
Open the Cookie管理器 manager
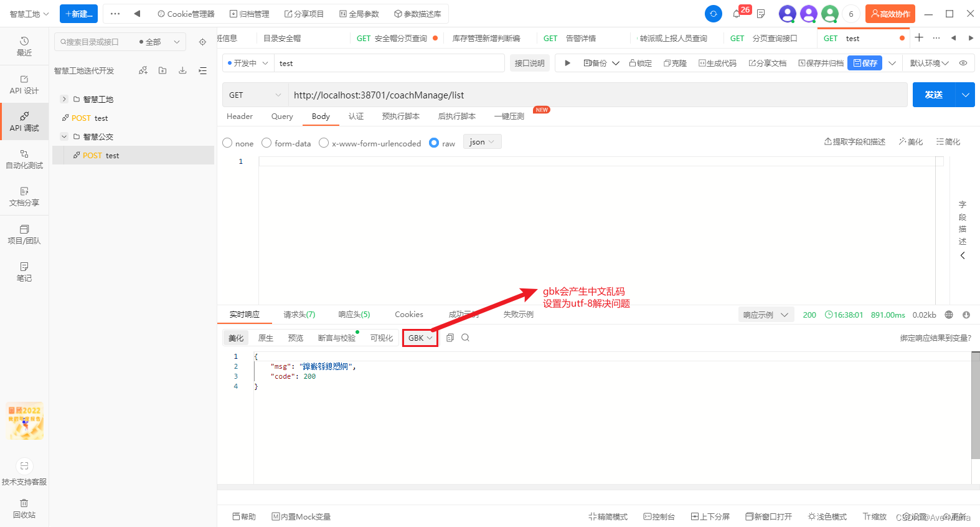[x=186, y=14]
